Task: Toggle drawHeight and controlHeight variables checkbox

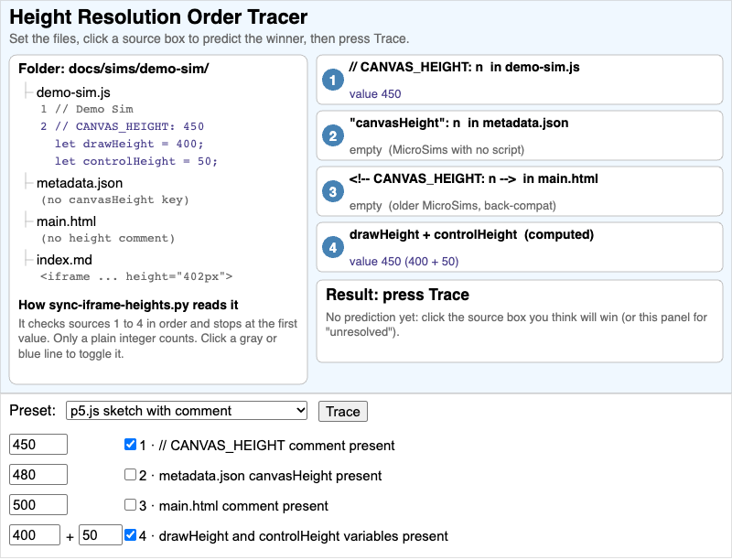Action: tap(130, 535)
